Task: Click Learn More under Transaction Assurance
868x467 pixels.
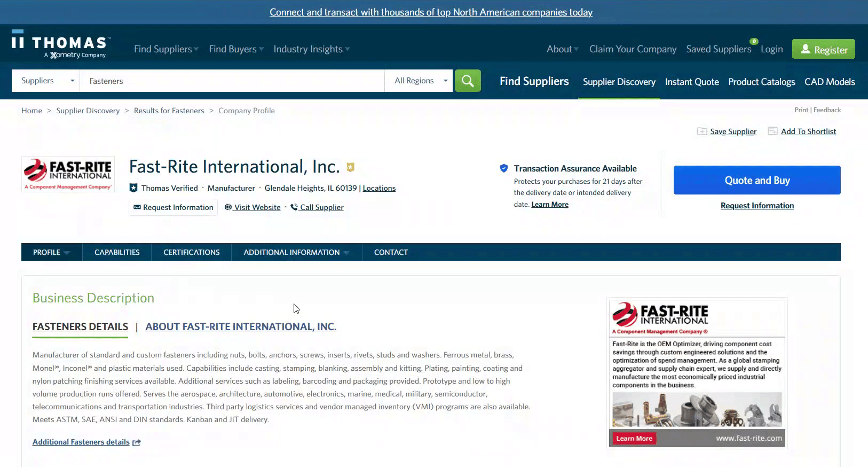Action: point(550,205)
